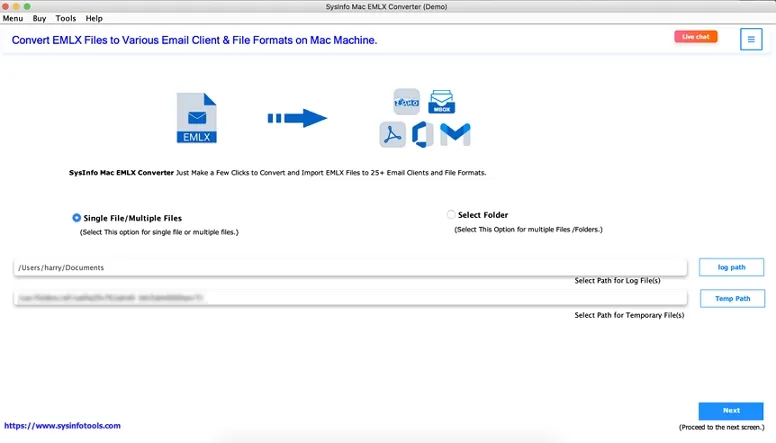Open the Buy menu
Screen dimensions: 776x443
pos(39,18)
